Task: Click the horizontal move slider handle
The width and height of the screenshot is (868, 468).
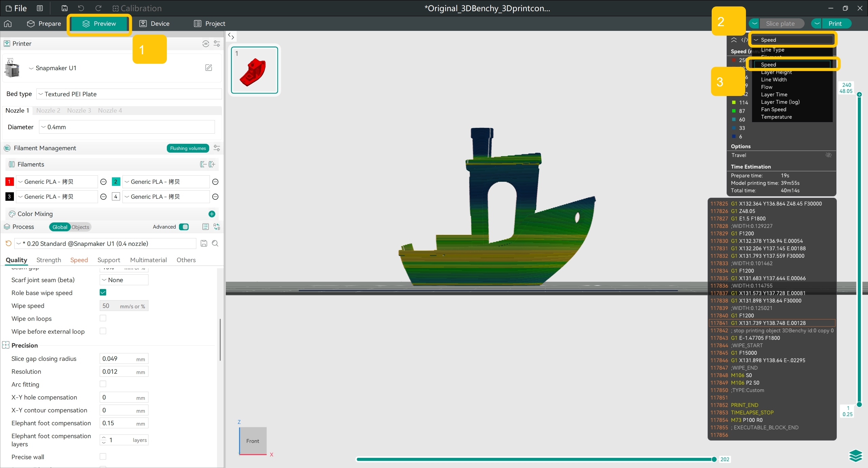Action: coord(714,459)
